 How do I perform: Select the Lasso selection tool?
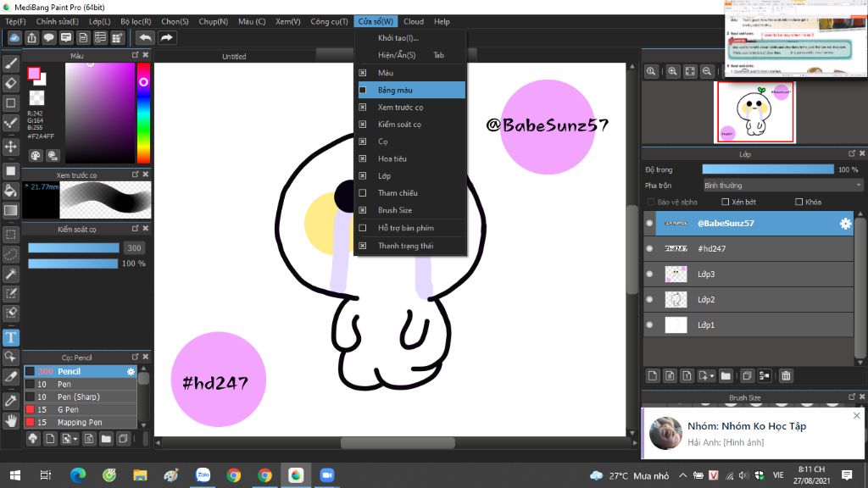[x=10, y=254]
